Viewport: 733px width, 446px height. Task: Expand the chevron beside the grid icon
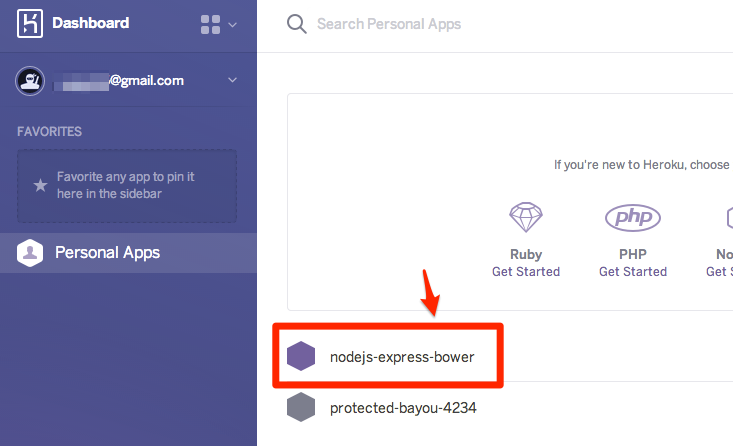[x=233, y=24]
